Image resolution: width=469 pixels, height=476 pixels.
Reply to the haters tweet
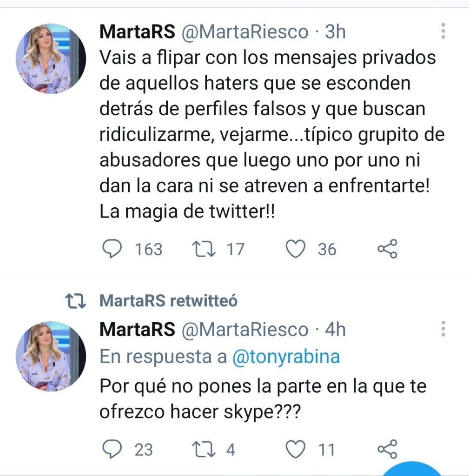pos(111,249)
